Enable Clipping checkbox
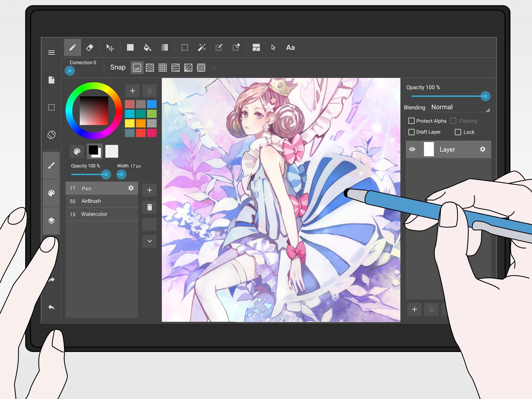 454,120
